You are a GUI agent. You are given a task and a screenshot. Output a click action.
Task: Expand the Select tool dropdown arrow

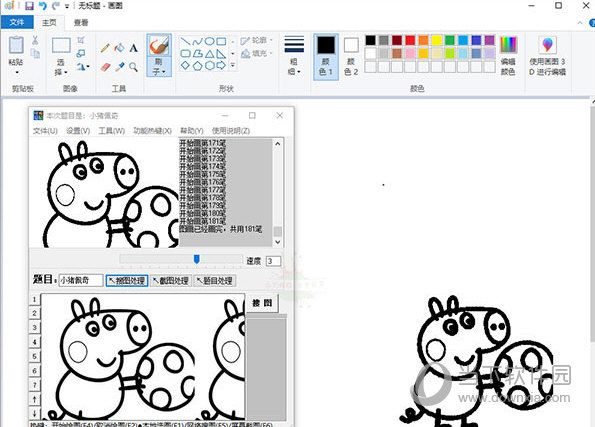click(66, 72)
